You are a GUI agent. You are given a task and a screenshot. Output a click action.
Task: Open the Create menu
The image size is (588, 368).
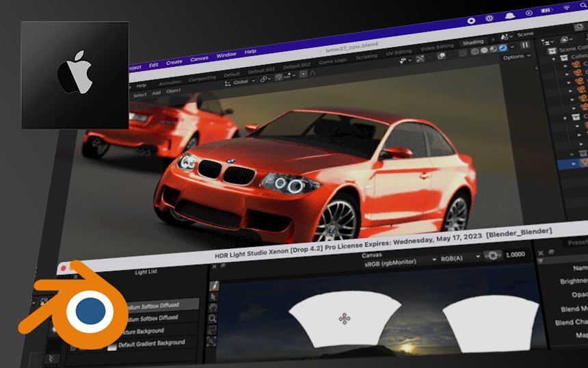pos(174,62)
